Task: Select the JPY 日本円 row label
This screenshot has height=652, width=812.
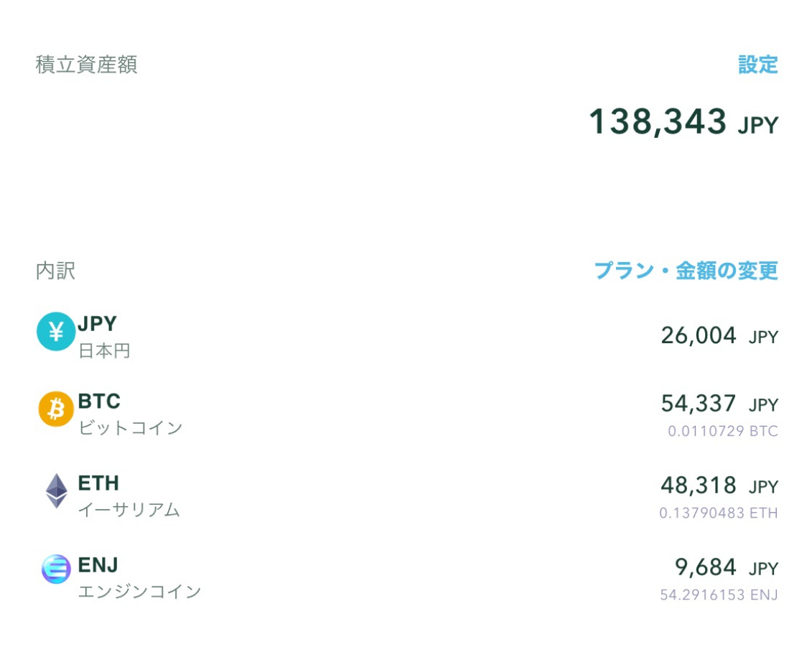Action: (x=103, y=337)
